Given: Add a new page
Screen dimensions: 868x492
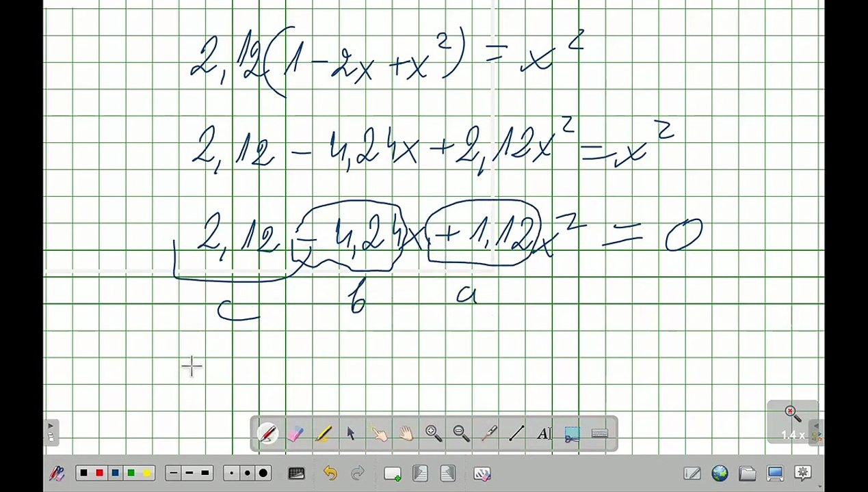Looking at the screenshot, I should click(x=393, y=473).
